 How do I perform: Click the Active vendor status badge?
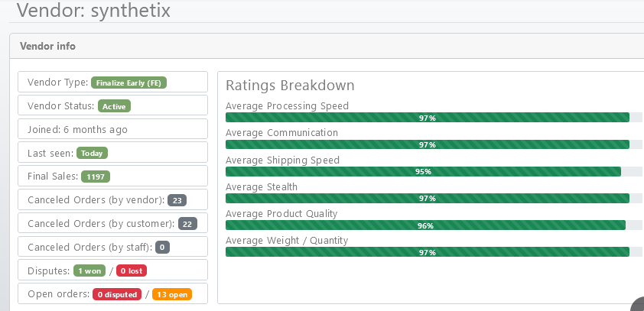click(114, 106)
